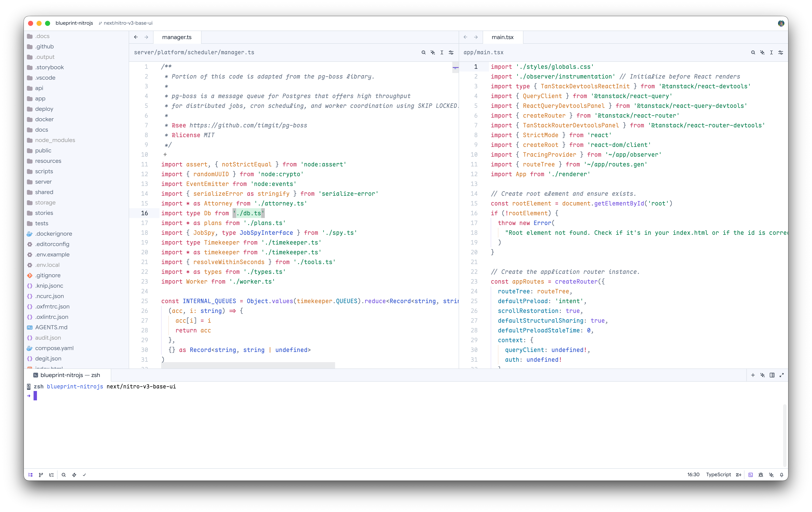
Task: Open the notifications bell icon
Action: coord(782,475)
